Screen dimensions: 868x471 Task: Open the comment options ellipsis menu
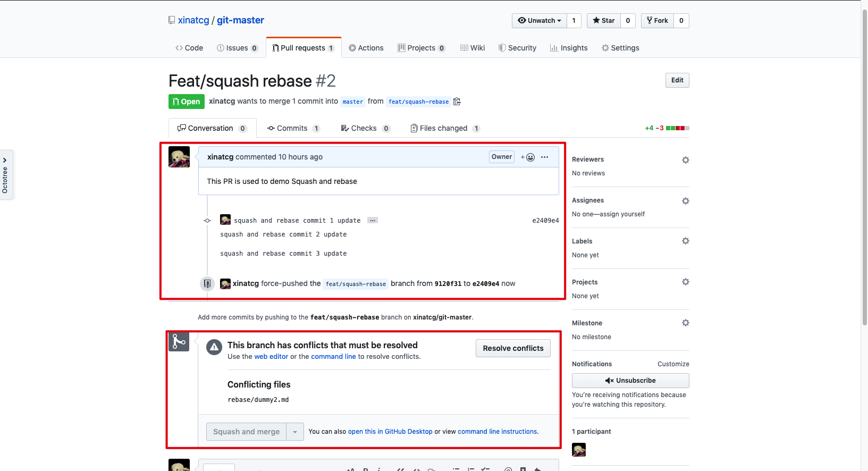pos(544,157)
